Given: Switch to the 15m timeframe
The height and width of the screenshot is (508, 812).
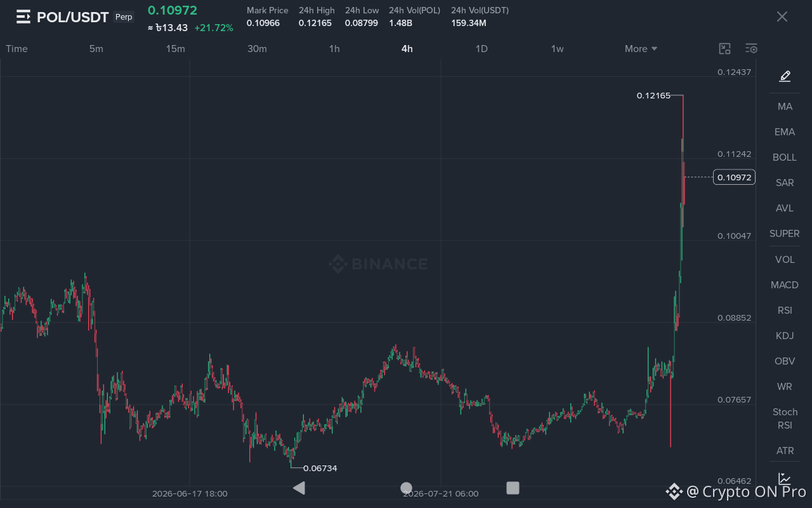Looking at the screenshot, I should 176,49.
